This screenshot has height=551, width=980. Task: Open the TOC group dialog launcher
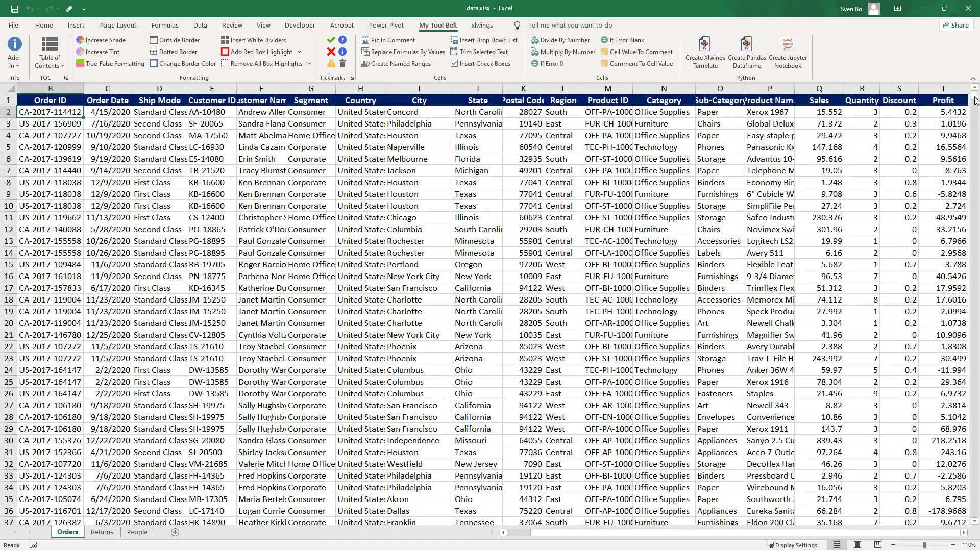(66, 77)
